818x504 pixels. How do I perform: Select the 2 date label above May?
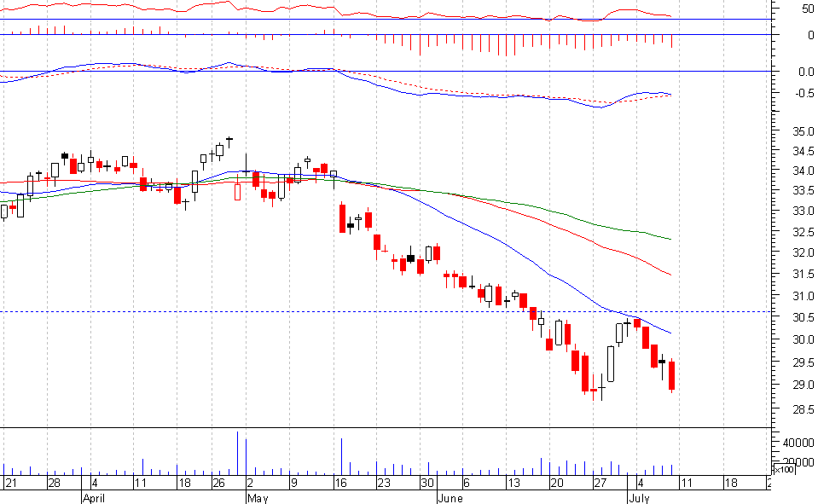[x=251, y=483]
